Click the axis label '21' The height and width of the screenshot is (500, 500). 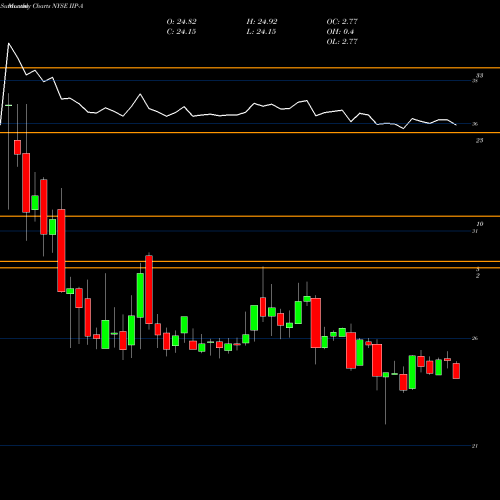(475, 446)
